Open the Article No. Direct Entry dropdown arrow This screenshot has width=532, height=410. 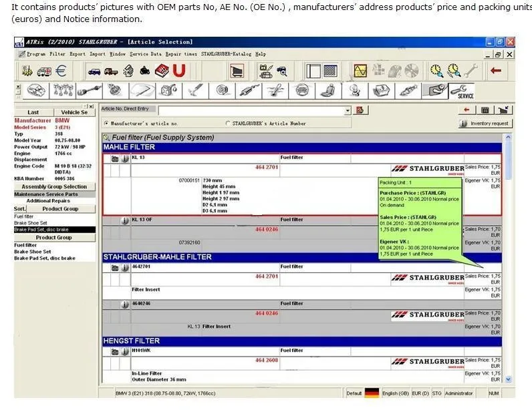[347, 111]
